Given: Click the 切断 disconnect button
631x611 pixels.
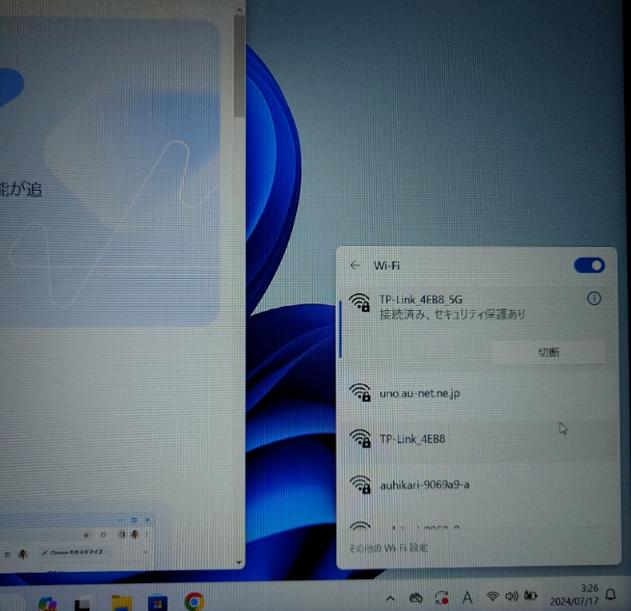Looking at the screenshot, I should tap(548, 353).
